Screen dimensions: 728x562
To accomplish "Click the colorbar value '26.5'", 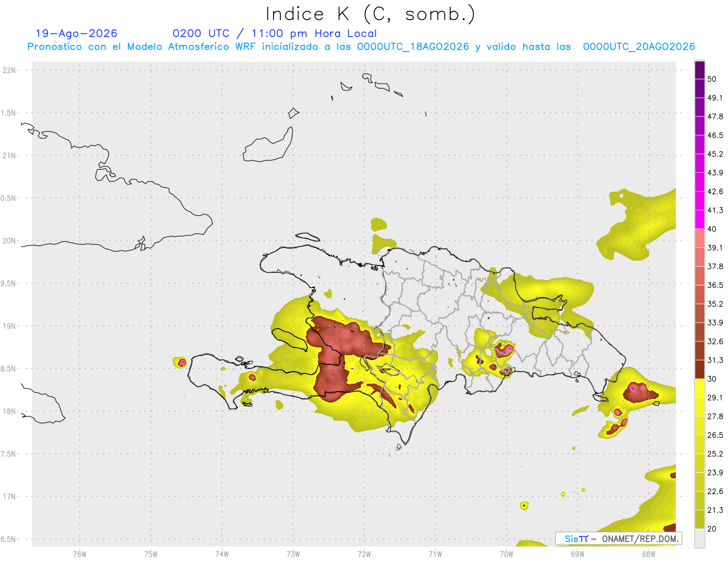I will (x=715, y=435).
